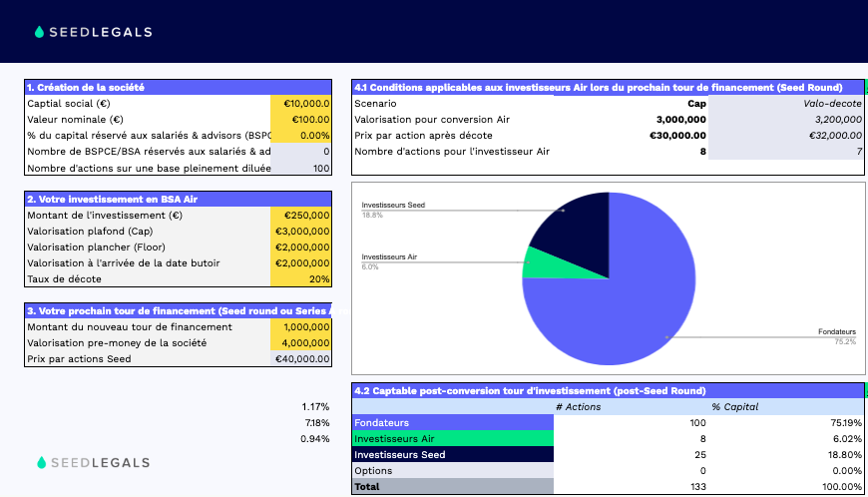
Task: Click the Taux de décote 20% cell
Action: coord(300,278)
